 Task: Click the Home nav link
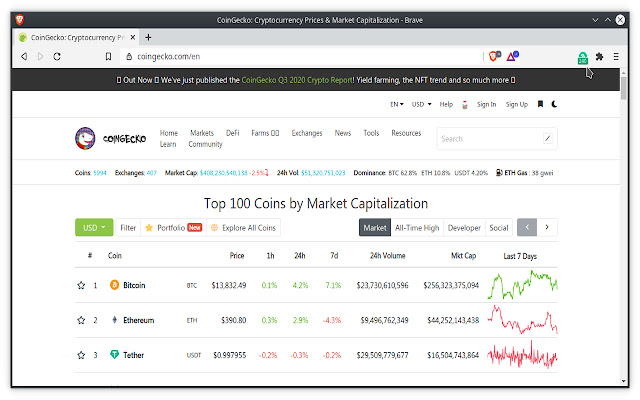pyautogui.click(x=169, y=133)
